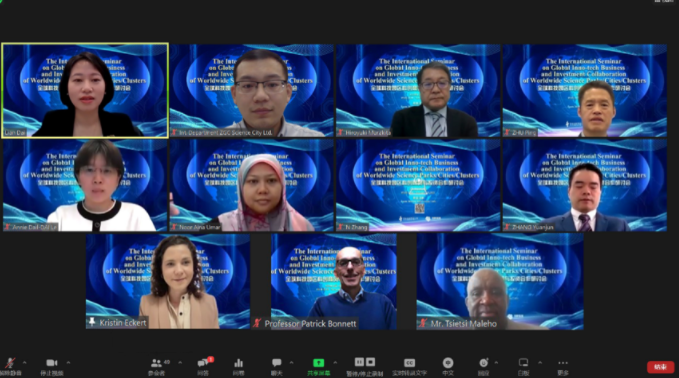
Task: Open the polls bar-chart icon
Action: pyautogui.click(x=239, y=363)
